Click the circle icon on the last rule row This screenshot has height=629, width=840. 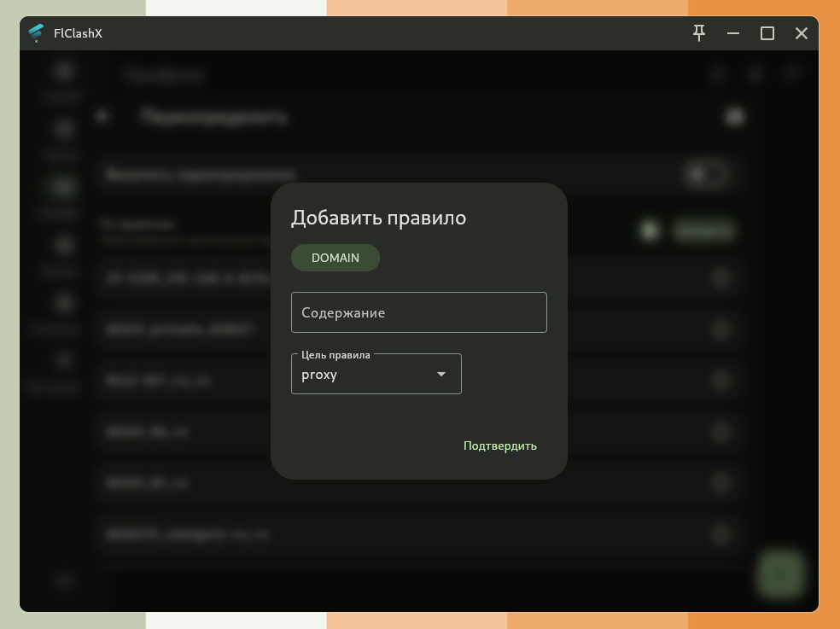(721, 534)
